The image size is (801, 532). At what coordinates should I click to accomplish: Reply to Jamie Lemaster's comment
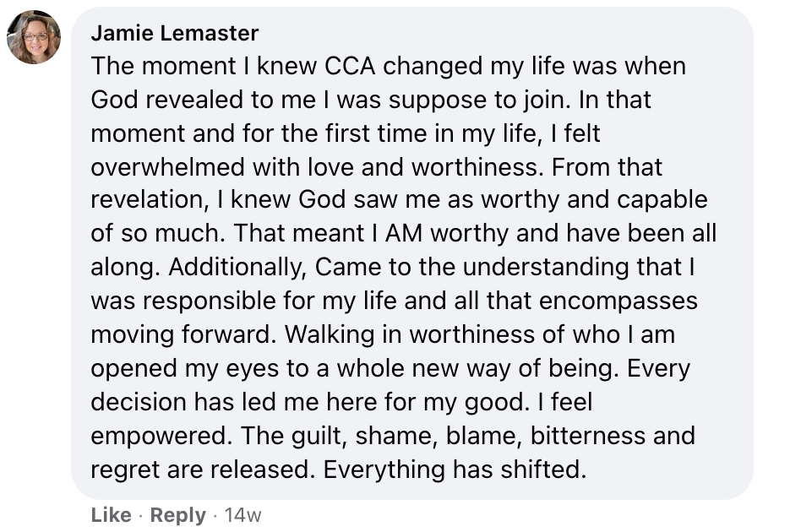point(177,514)
